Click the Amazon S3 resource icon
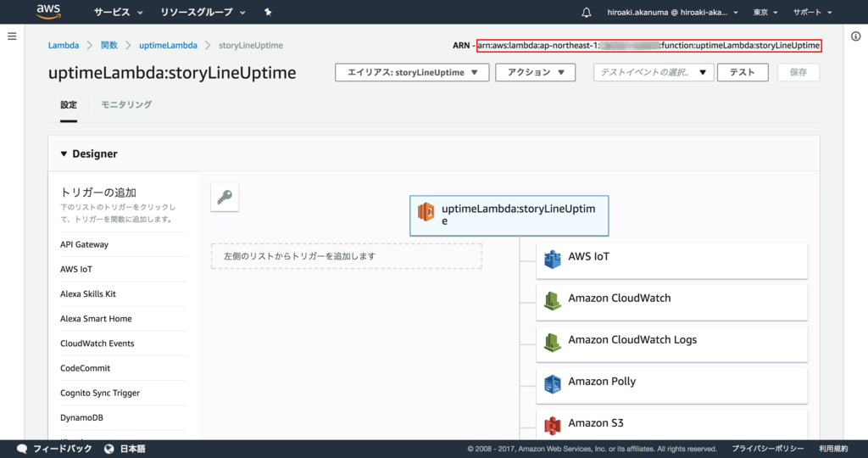The width and height of the screenshot is (868, 458). [553, 425]
